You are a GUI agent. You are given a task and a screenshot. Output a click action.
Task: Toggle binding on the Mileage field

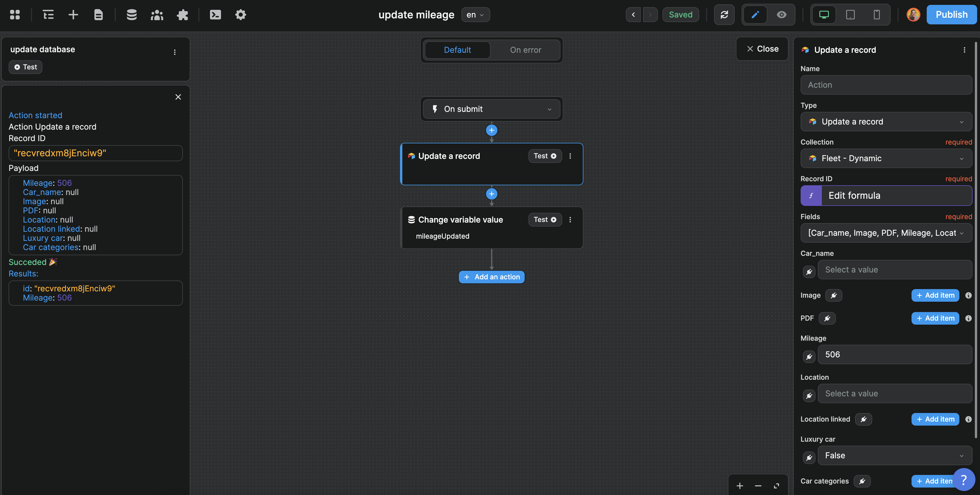click(809, 357)
